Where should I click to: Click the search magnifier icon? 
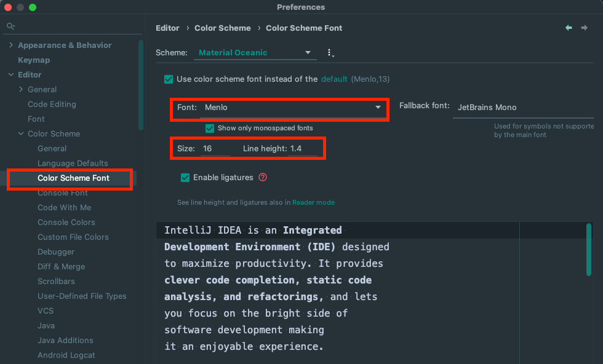tap(10, 26)
